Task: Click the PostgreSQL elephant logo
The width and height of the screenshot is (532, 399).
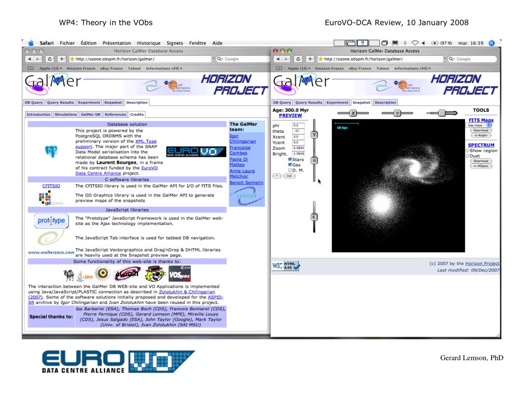Action: pos(51,151)
